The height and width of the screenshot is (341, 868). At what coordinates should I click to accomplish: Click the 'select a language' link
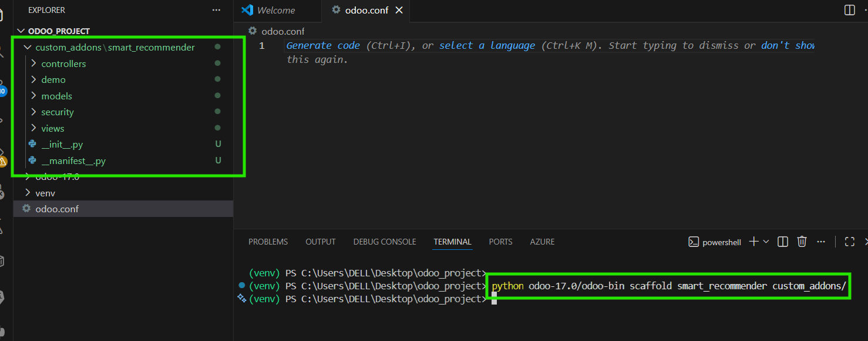pos(487,46)
